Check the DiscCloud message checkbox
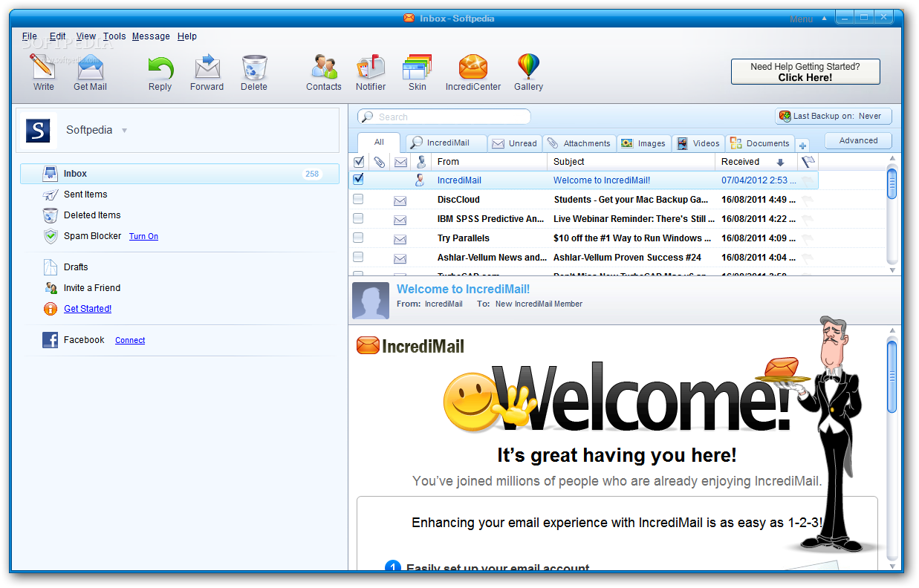 358,199
